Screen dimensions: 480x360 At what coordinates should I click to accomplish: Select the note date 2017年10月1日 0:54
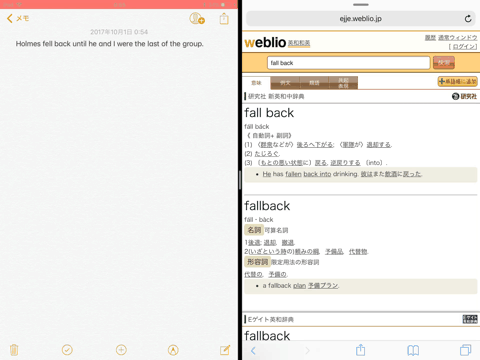tap(119, 32)
